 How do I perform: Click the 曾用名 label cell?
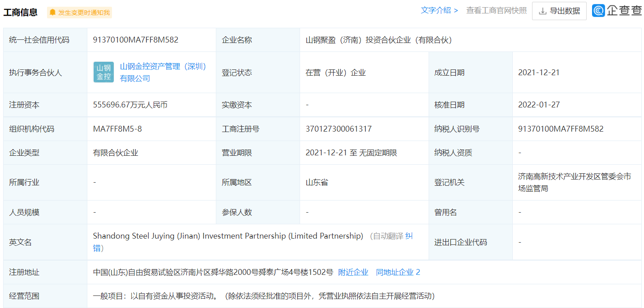click(471, 212)
